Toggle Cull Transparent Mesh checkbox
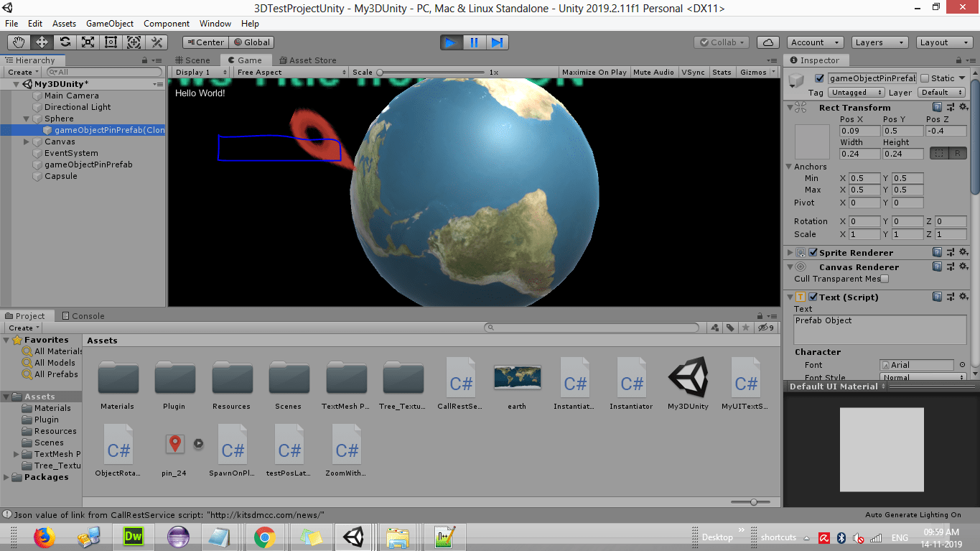The width and height of the screenshot is (980, 551). (885, 279)
